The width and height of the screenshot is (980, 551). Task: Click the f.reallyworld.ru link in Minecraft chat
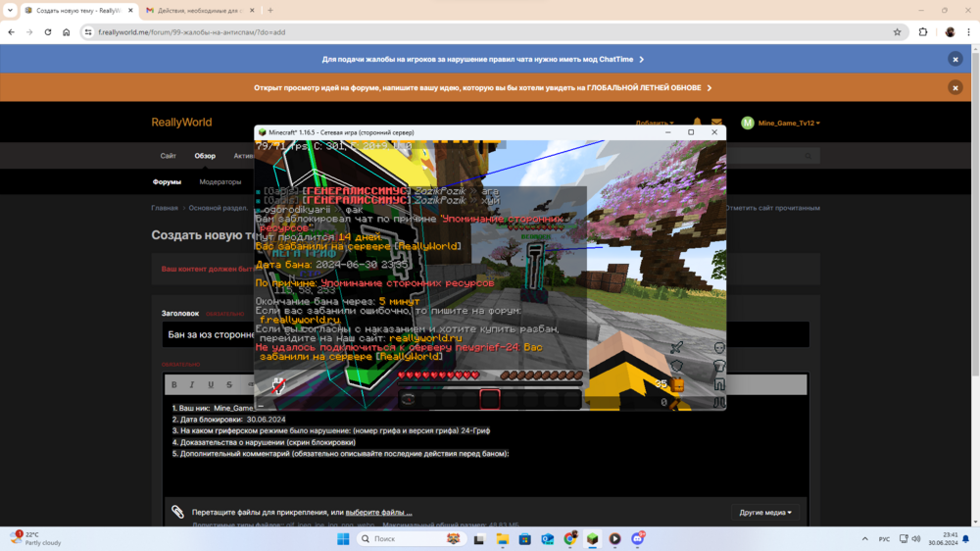(299, 320)
